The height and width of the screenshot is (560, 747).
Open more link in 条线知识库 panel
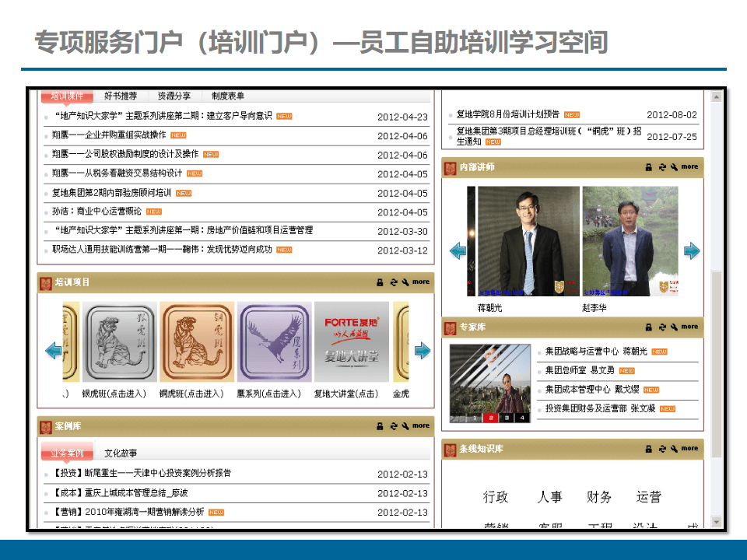pyautogui.click(x=689, y=448)
